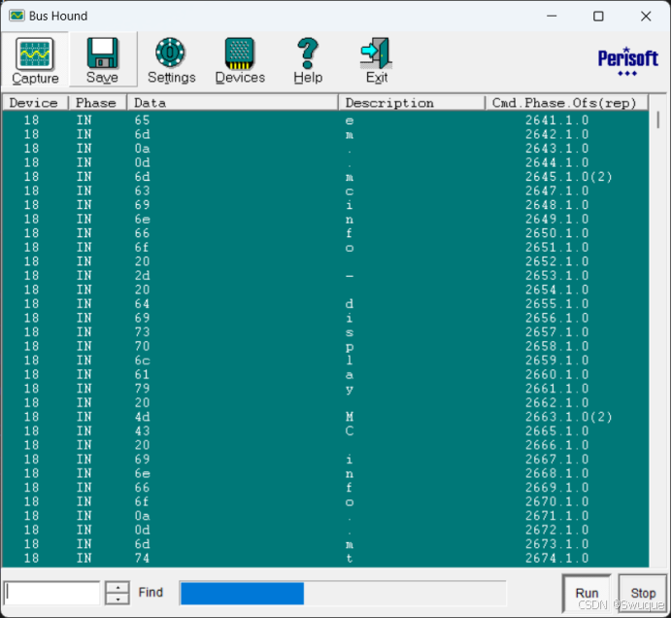This screenshot has height=618, width=672.
Task: Select row 2658.1.0
Action: tap(325, 346)
